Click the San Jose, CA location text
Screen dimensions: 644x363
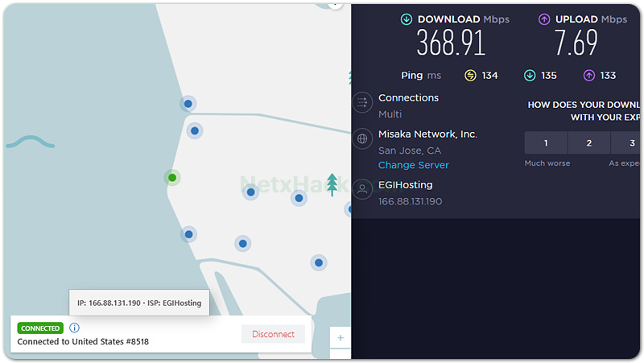coord(410,151)
